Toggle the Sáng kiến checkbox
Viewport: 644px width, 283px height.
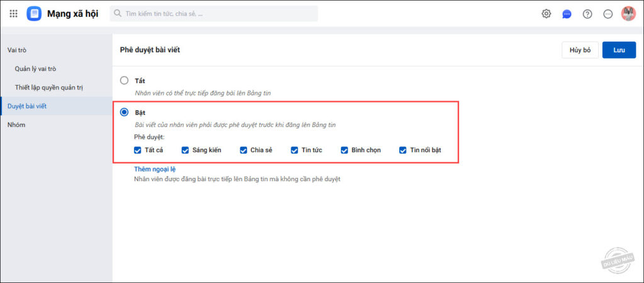click(186, 150)
